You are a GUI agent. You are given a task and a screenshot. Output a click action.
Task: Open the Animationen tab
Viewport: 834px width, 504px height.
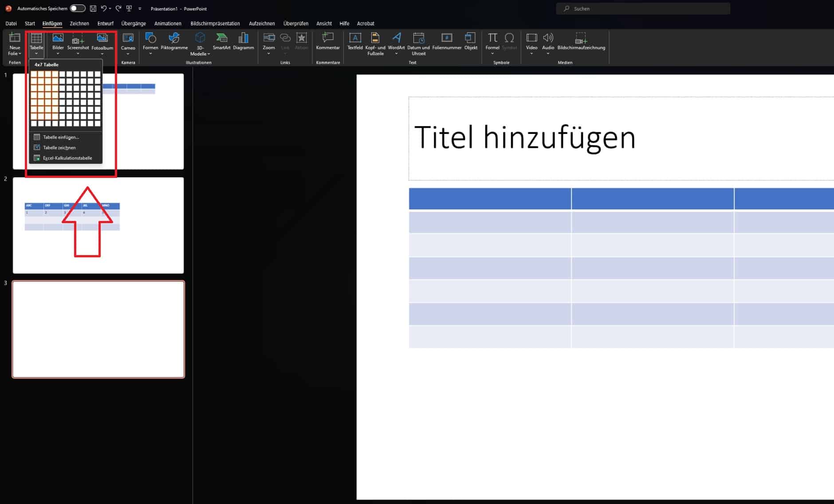pos(168,24)
